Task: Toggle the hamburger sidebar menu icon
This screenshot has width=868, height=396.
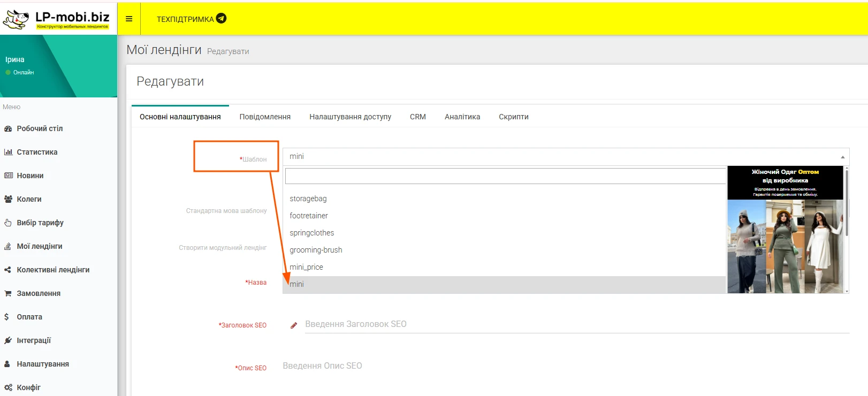Action: [129, 19]
